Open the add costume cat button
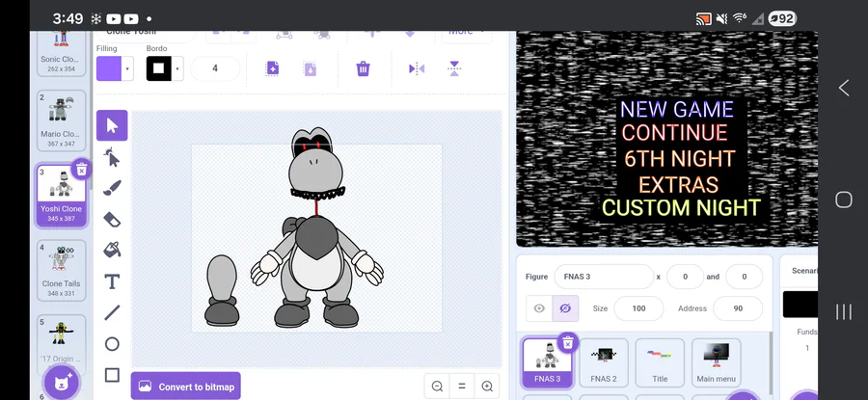Screen dimensions: 868x400 62,383
